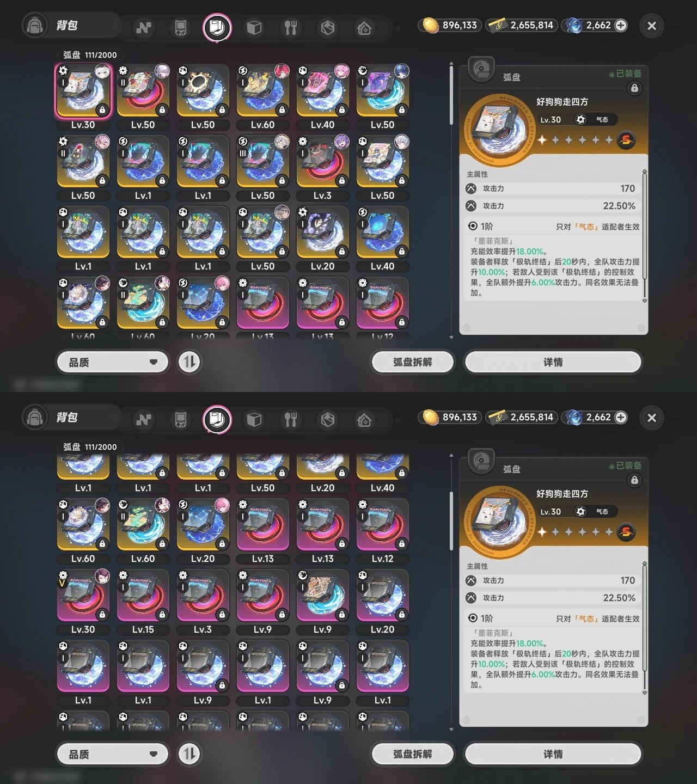Image resolution: width=697 pixels, height=784 pixels.
Task: Open the 品质 sort dropdown in lower panel
Action: point(113,754)
